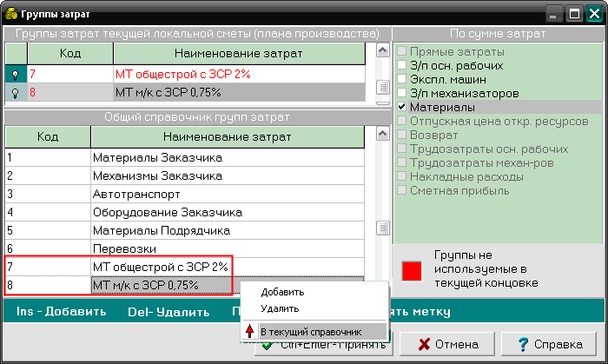Select В текущий справочник menu item
The image size is (608, 364).
coord(314,332)
